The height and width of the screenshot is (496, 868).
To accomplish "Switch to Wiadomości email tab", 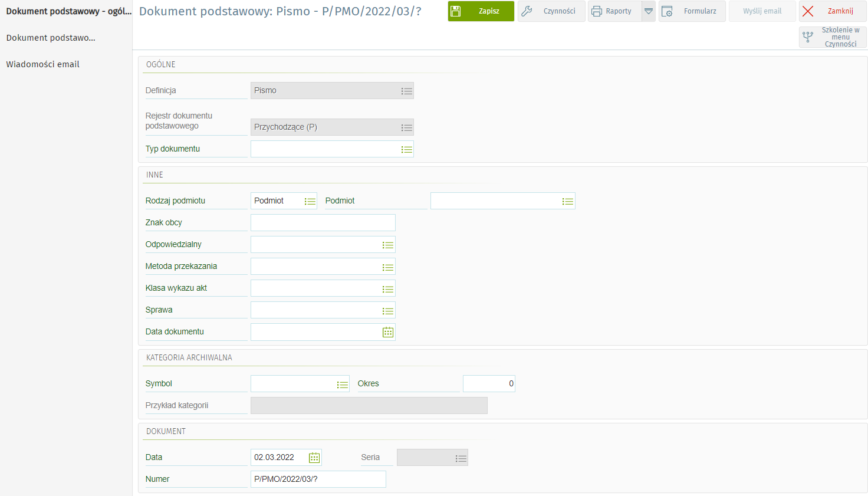I will coord(42,64).
